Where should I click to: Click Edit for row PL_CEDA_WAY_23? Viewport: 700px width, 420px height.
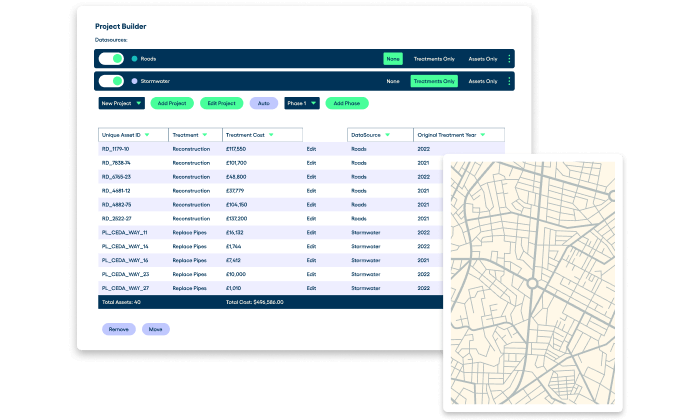coord(311,274)
